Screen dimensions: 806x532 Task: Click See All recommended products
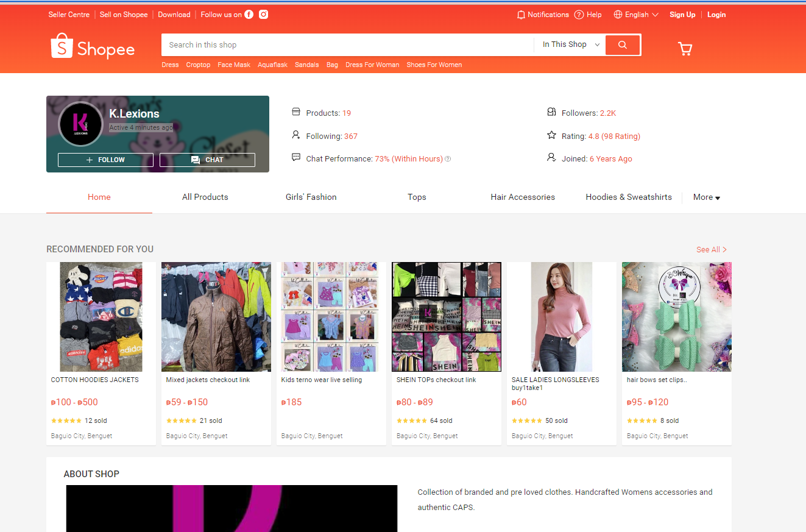click(712, 250)
